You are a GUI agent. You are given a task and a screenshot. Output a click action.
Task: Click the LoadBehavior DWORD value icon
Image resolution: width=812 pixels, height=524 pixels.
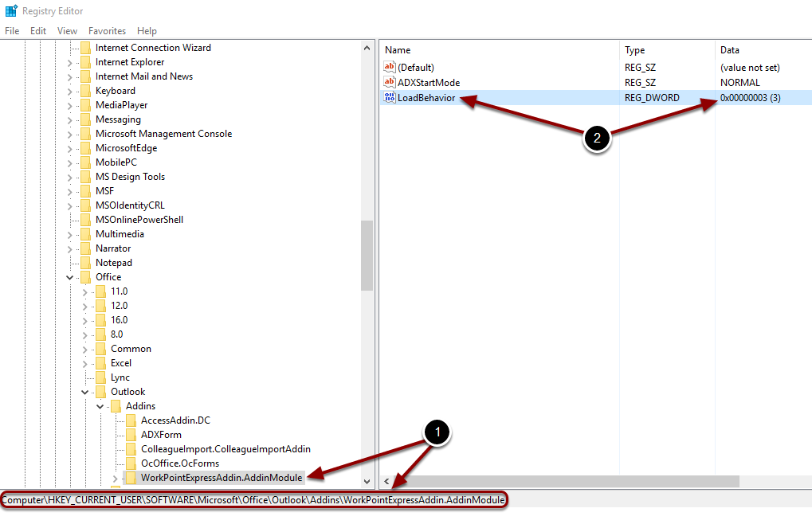390,97
